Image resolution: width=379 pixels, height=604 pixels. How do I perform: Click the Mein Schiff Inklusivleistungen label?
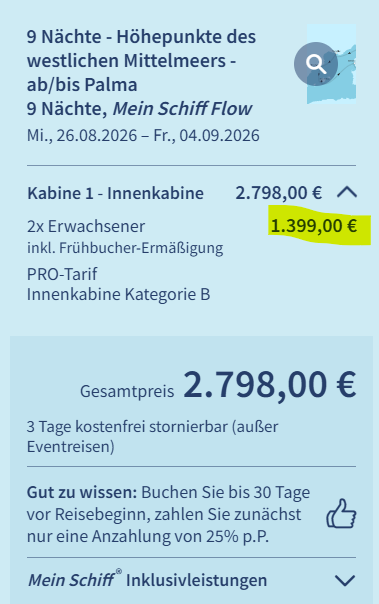[148, 580]
